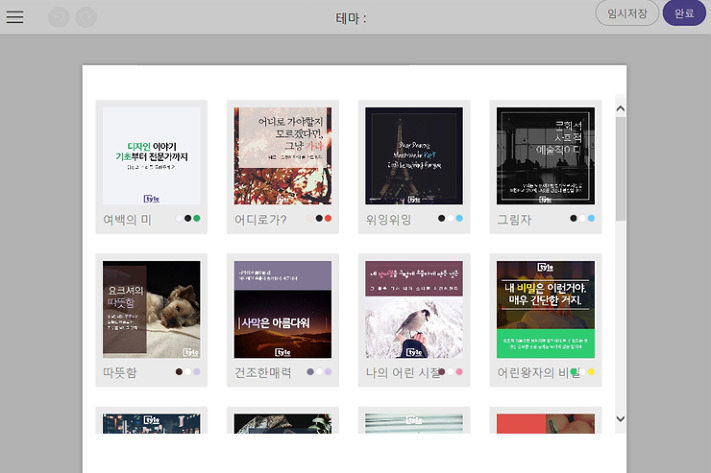Pick the black color dot of 위잉위잉
Viewport: 711px width, 473px height.
click(441, 218)
